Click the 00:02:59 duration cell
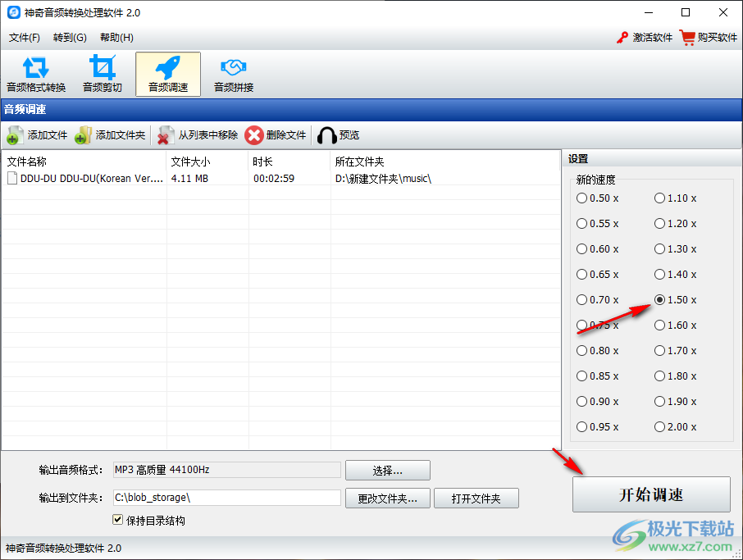Viewport: 743px width, 560px height. point(274,179)
